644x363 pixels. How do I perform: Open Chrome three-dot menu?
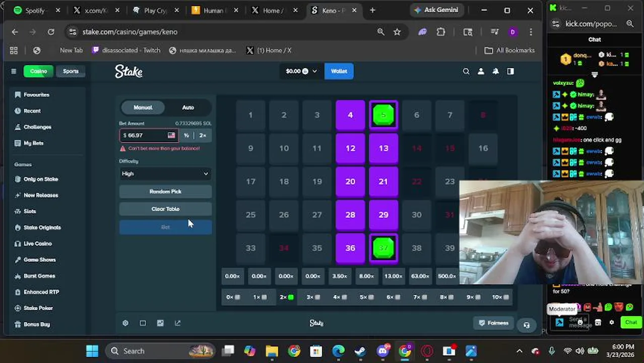pos(531,32)
